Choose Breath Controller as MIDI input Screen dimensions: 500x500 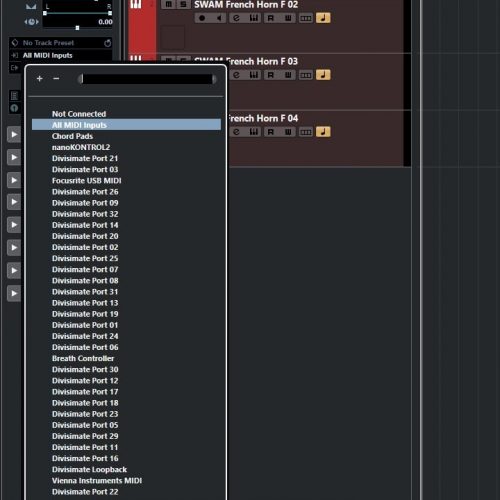(83, 358)
